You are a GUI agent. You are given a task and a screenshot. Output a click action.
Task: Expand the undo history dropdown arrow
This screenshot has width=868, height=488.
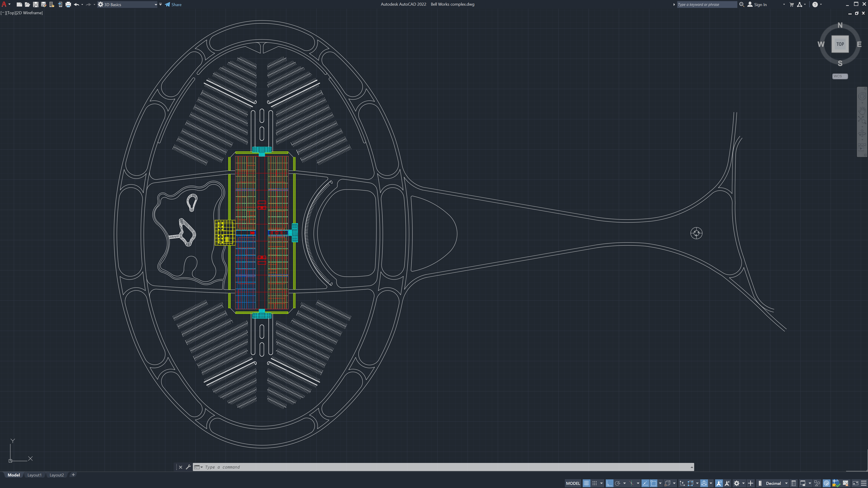pos(82,4)
